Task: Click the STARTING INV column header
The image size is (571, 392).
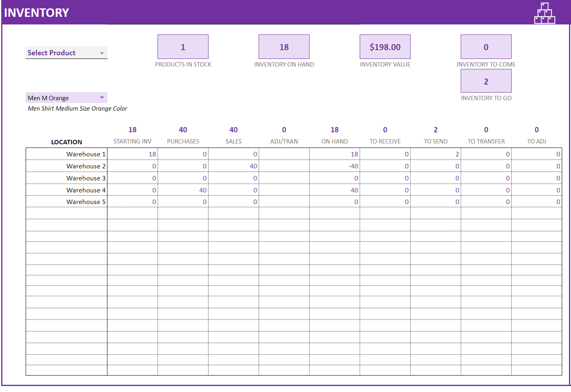Action: (x=133, y=141)
